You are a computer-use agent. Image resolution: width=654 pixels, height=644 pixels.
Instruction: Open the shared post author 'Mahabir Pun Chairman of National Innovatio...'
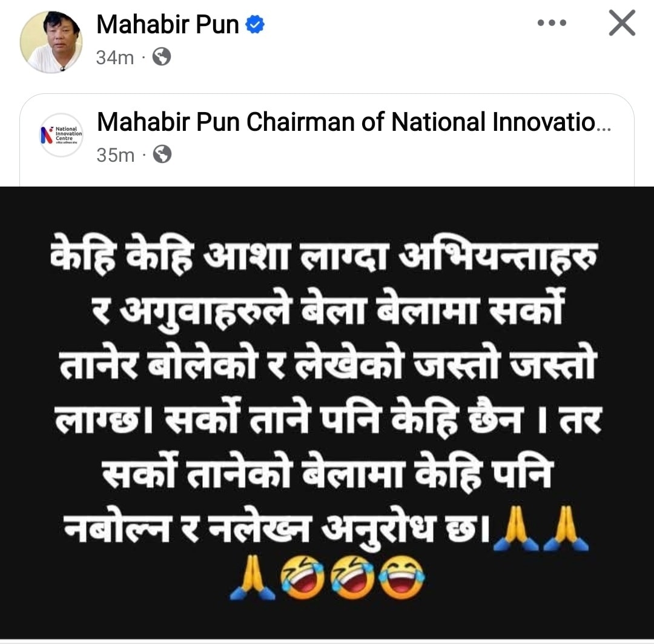click(354, 122)
